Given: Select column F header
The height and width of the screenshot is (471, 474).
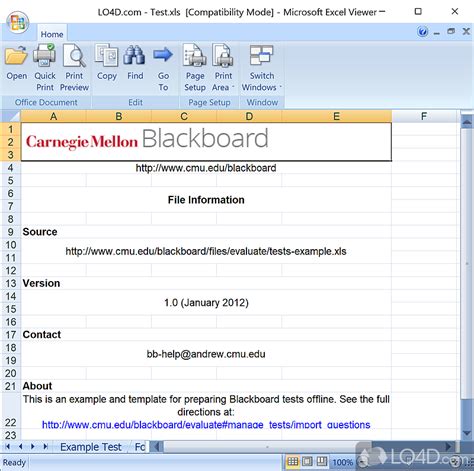Looking at the screenshot, I should pos(424,116).
